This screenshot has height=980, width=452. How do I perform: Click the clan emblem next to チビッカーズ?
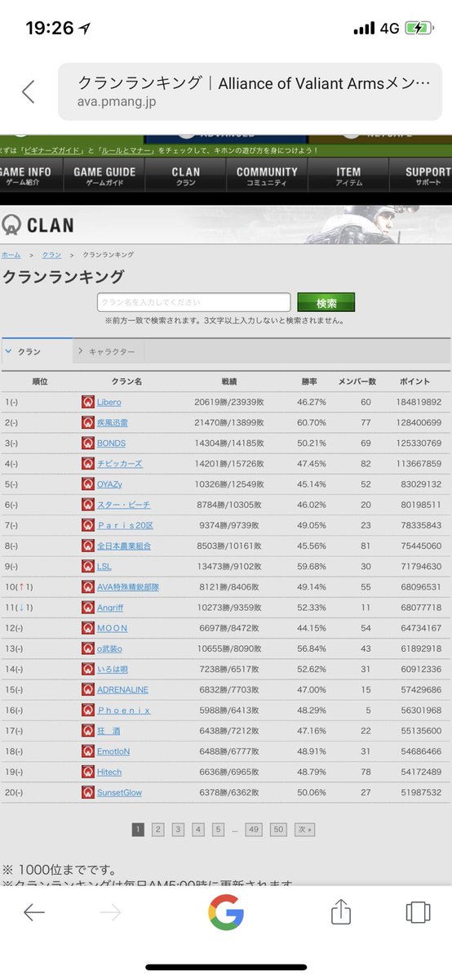[x=88, y=463]
